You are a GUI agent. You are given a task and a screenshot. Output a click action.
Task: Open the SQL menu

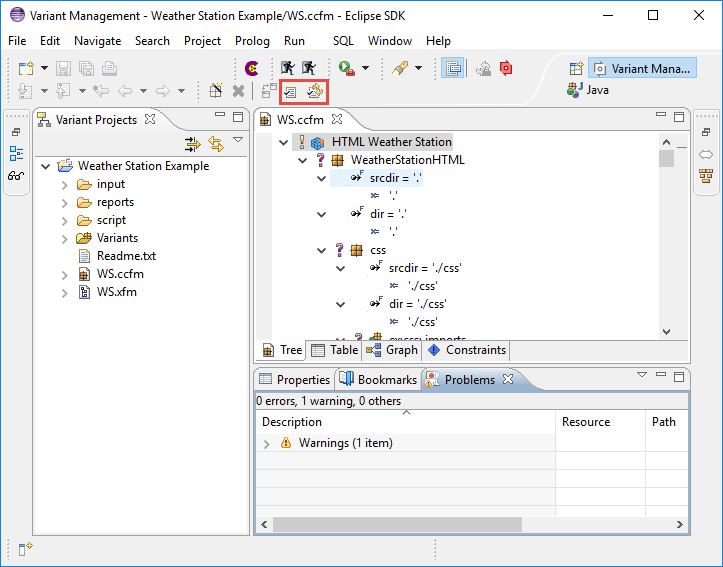pos(343,41)
